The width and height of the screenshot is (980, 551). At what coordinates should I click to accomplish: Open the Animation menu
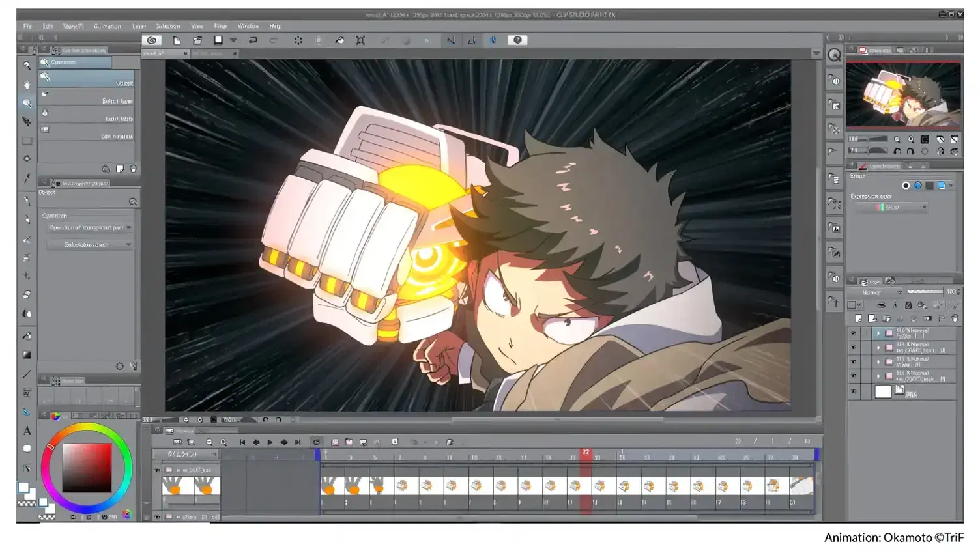coord(108,27)
